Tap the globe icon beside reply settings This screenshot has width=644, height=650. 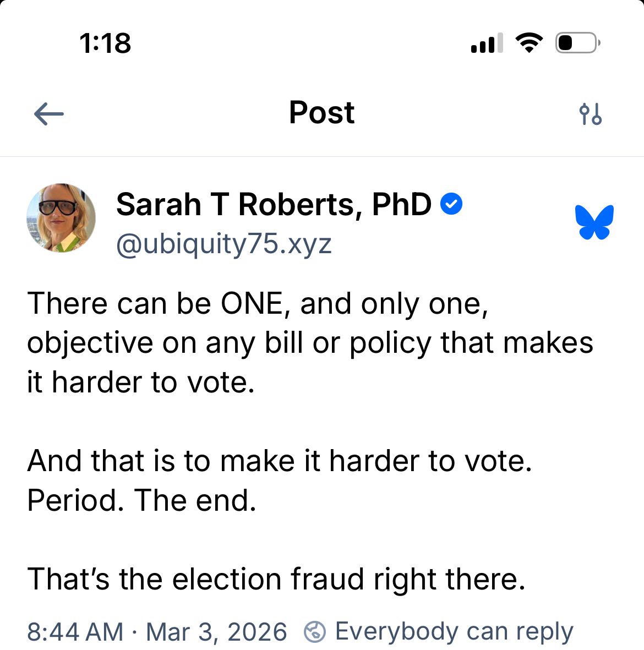tap(315, 631)
